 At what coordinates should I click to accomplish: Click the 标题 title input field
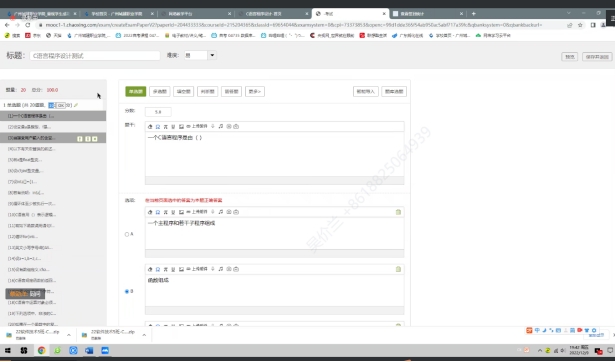click(x=95, y=56)
